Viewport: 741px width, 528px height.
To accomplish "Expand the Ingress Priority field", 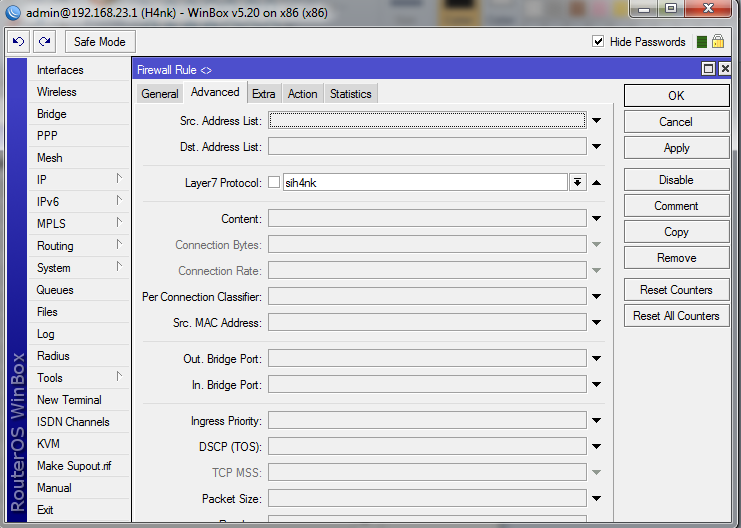I will [596, 420].
